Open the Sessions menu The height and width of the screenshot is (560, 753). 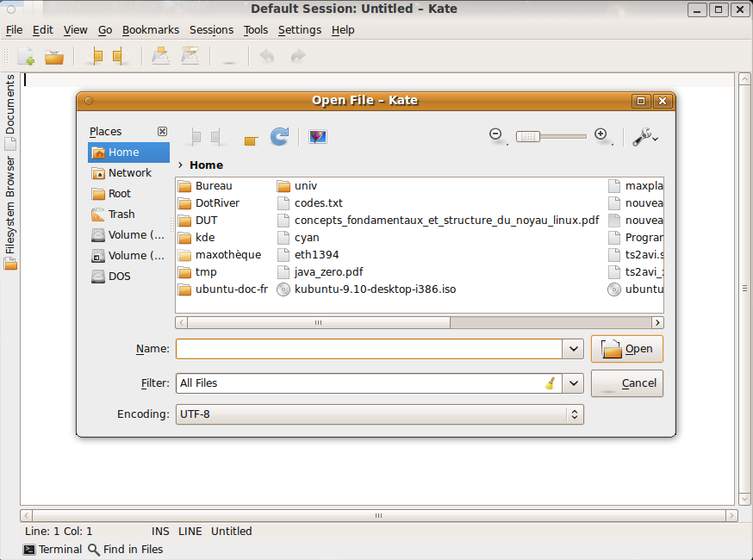click(x=211, y=30)
